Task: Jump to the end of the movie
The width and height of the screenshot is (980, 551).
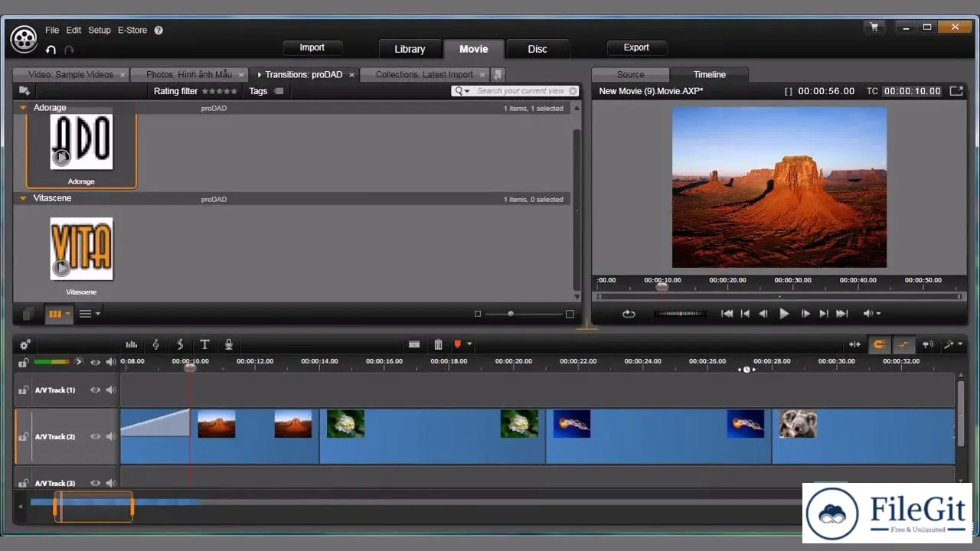Action: 842,314
